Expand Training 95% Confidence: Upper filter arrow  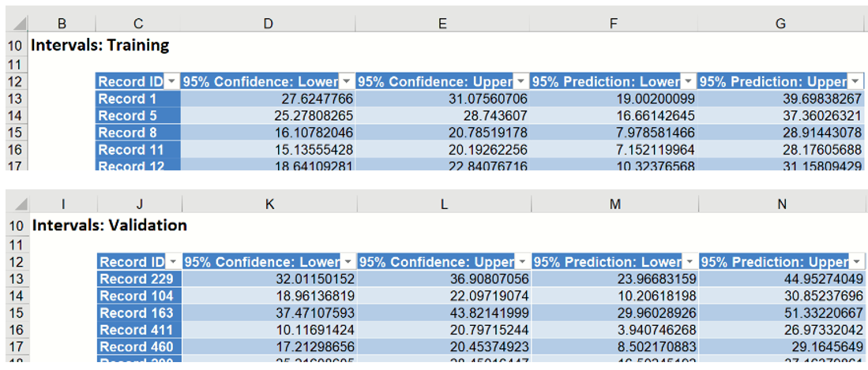pos(520,82)
